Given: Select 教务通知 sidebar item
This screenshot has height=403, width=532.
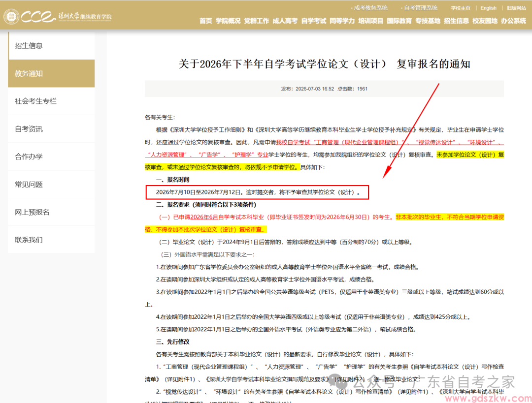Looking at the screenshot, I should coord(51,73).
